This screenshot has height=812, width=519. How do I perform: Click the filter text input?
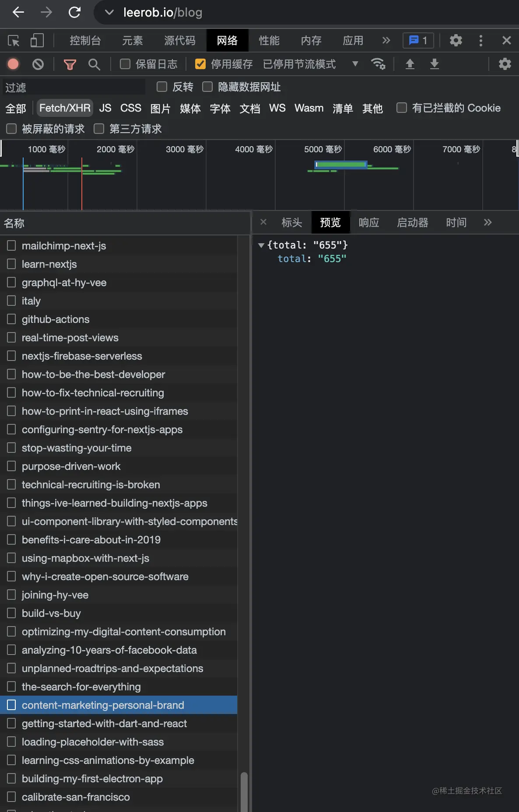[74, 87]
